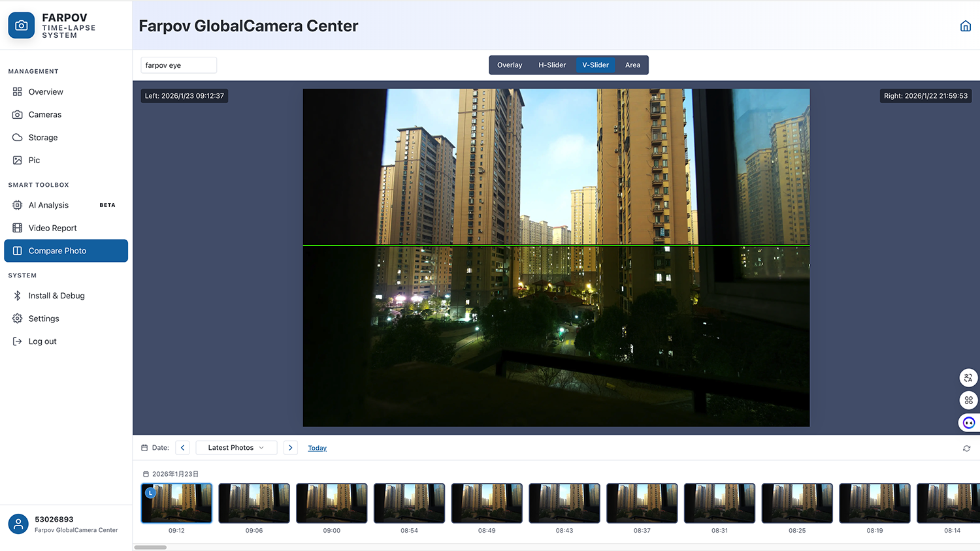
Task: Switch to H-Slider compare mode
Action: tap(552, 65)
